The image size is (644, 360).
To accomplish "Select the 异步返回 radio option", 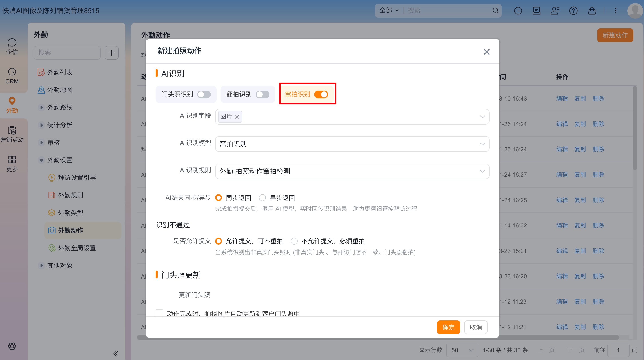I will 262,198.
